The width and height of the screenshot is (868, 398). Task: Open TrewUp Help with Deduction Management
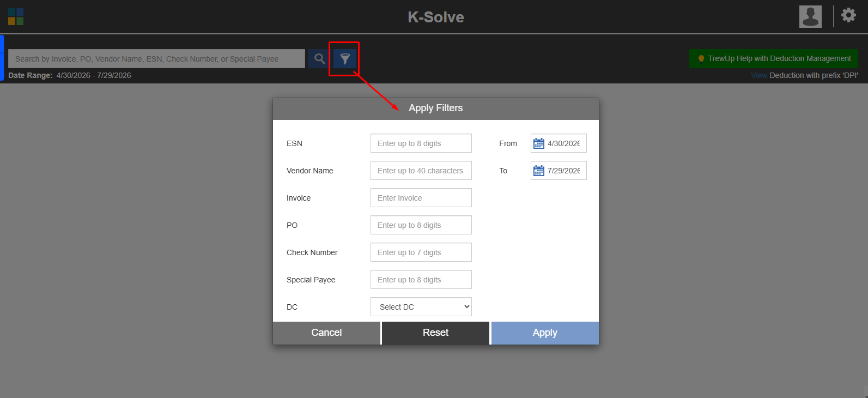tap(774, 58)
